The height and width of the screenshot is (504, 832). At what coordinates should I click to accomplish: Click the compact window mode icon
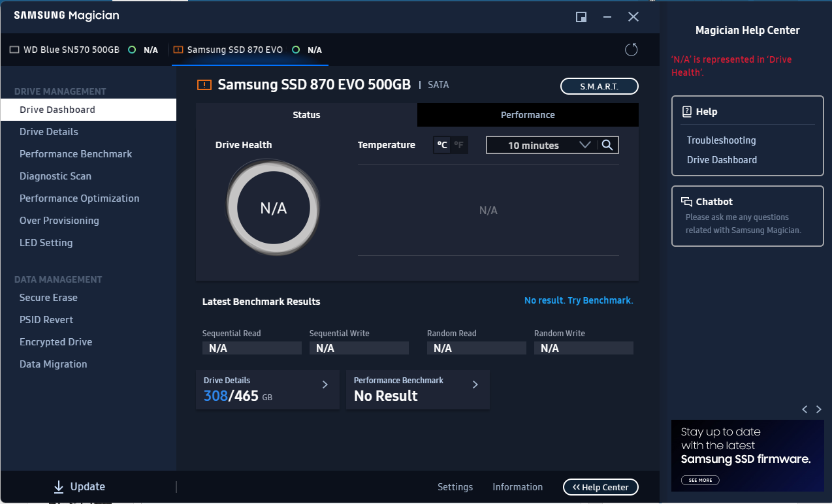click(581, 17)
